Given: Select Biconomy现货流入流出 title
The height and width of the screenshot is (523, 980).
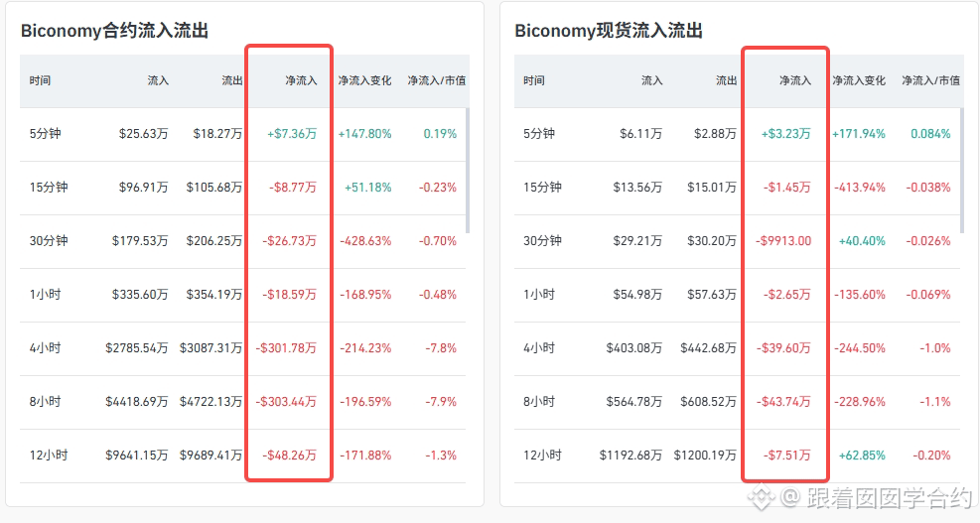Looking at the screenshot, I should coord(608,31).
